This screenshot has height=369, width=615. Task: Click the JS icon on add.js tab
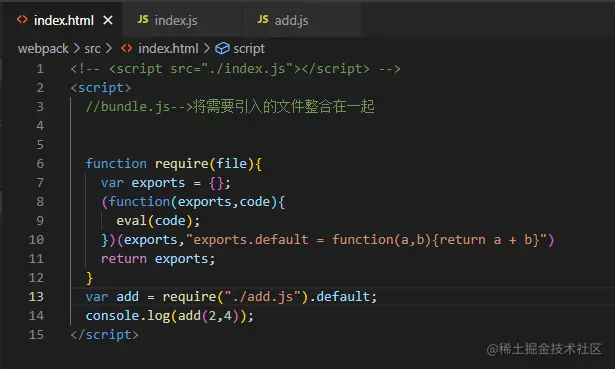point(263,19)
